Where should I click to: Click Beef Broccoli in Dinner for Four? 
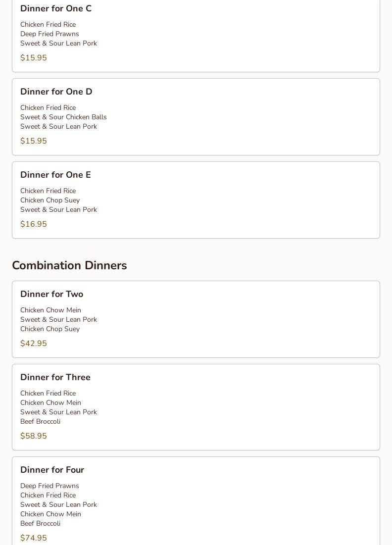tap(40, 523)
